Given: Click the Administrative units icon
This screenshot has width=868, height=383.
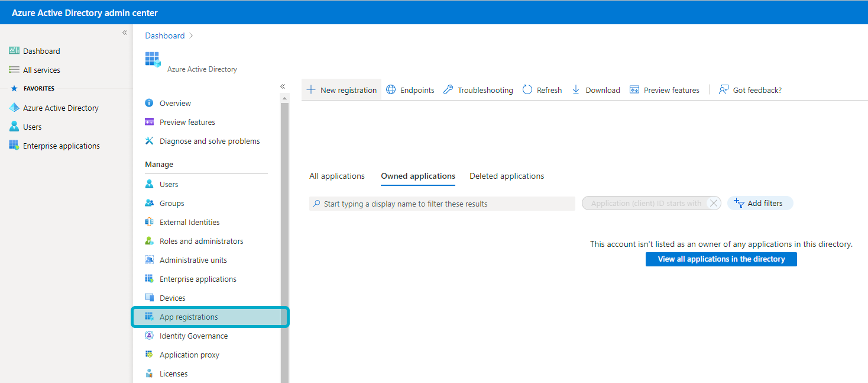Looking at the screenshot, I should tap(149, 260).
